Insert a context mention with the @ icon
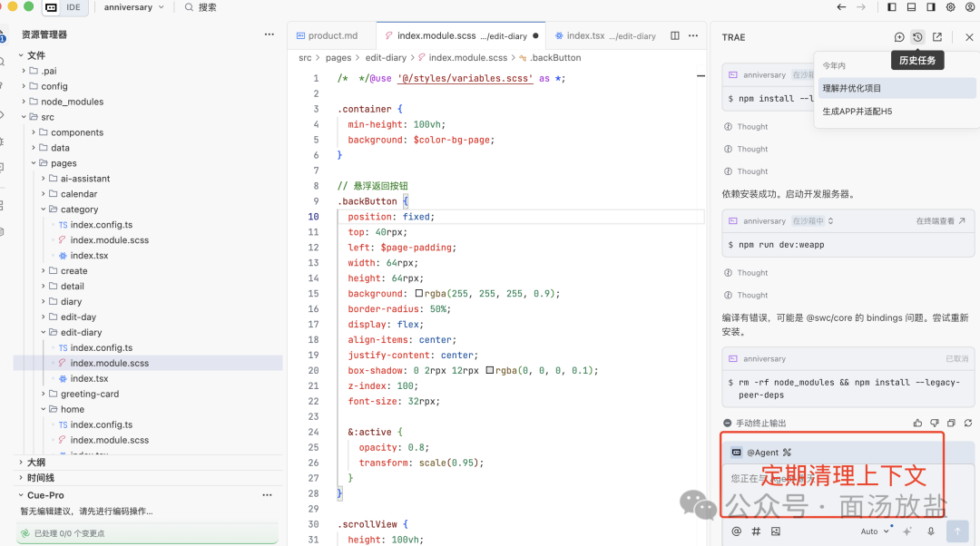Viewport: 980px width, 546px height. coord(736,531)
